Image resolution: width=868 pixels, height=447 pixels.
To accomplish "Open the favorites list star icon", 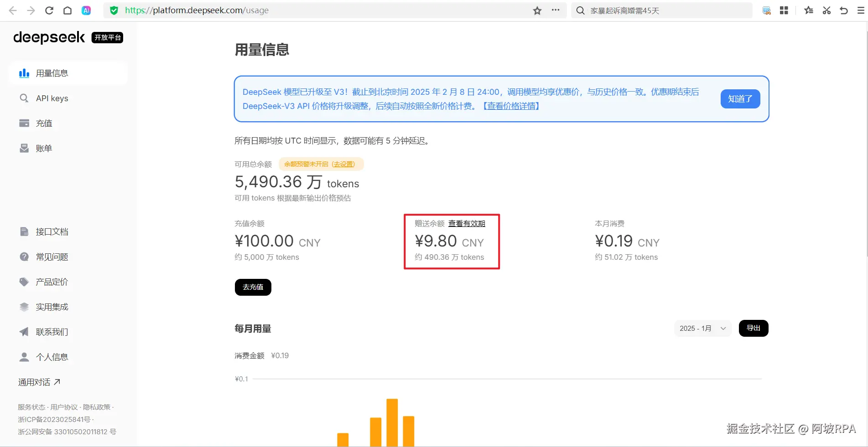I will [x=809, y=10].
